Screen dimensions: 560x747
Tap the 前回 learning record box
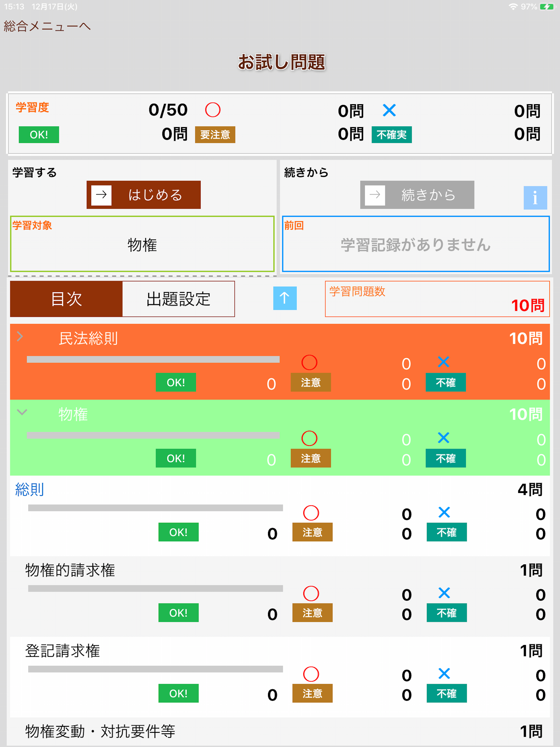click(x=416, y=244)
